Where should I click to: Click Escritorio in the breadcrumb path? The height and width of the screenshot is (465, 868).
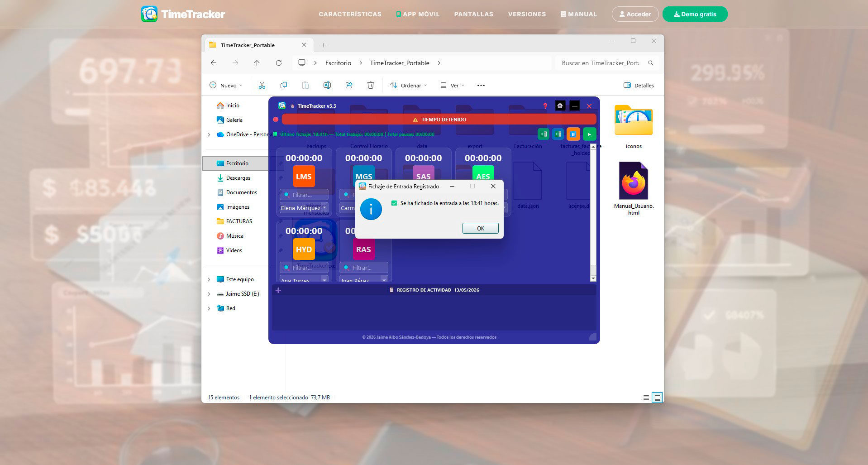pyautogui.click(x=338, y=63)
